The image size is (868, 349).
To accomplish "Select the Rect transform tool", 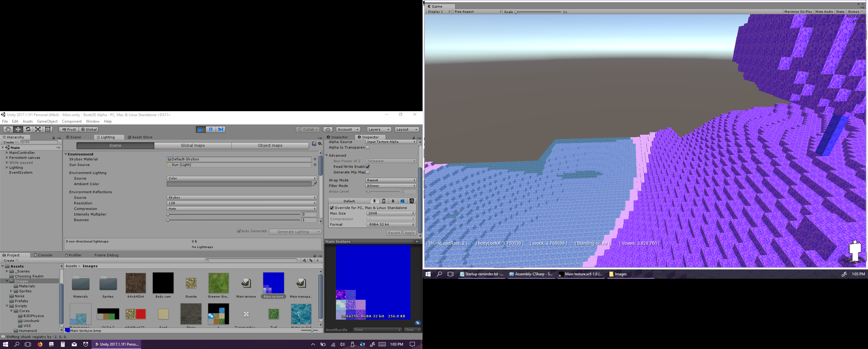I will pyautogui.click(x=48, y=129).
